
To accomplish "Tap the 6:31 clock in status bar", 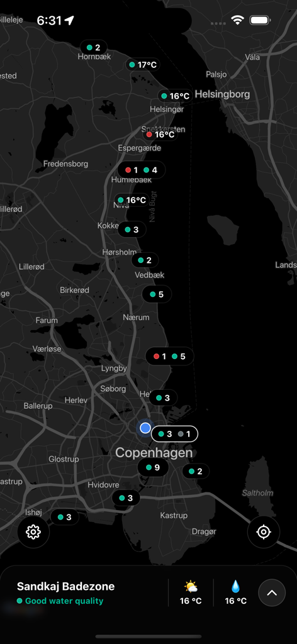I will [49, 21].
